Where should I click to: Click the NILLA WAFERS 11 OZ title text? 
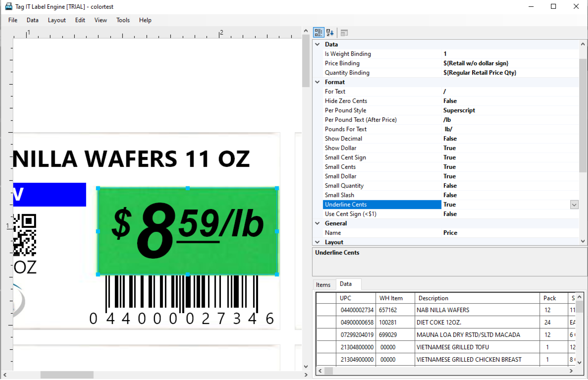131,159
